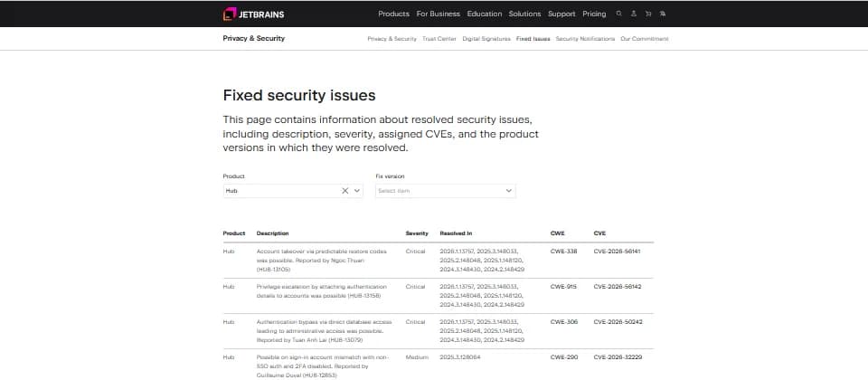
Task: Click the JetBrains logo
Action: (253, 14)
